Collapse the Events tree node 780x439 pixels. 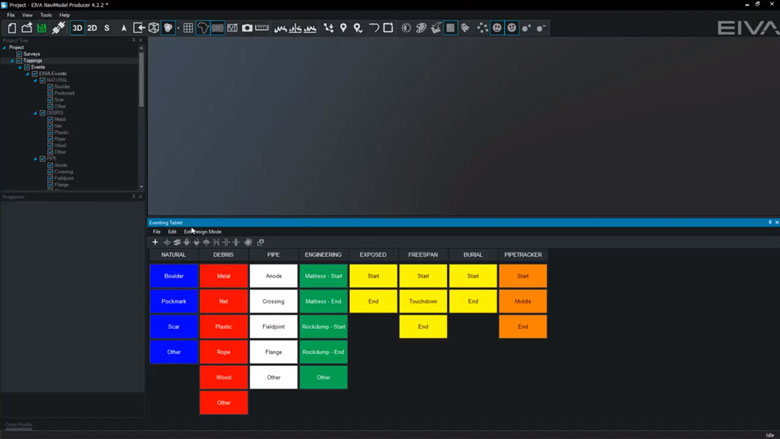coord(20,67)
